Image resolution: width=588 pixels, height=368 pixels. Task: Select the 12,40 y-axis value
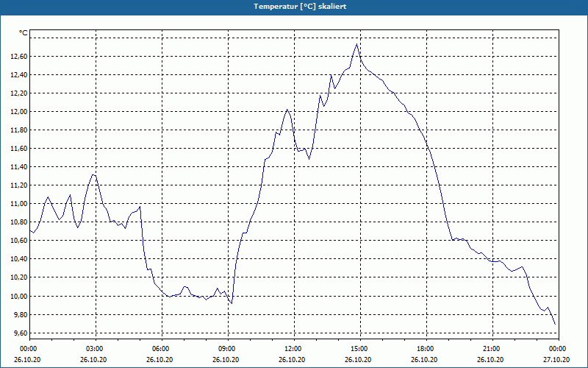(19, 75)
